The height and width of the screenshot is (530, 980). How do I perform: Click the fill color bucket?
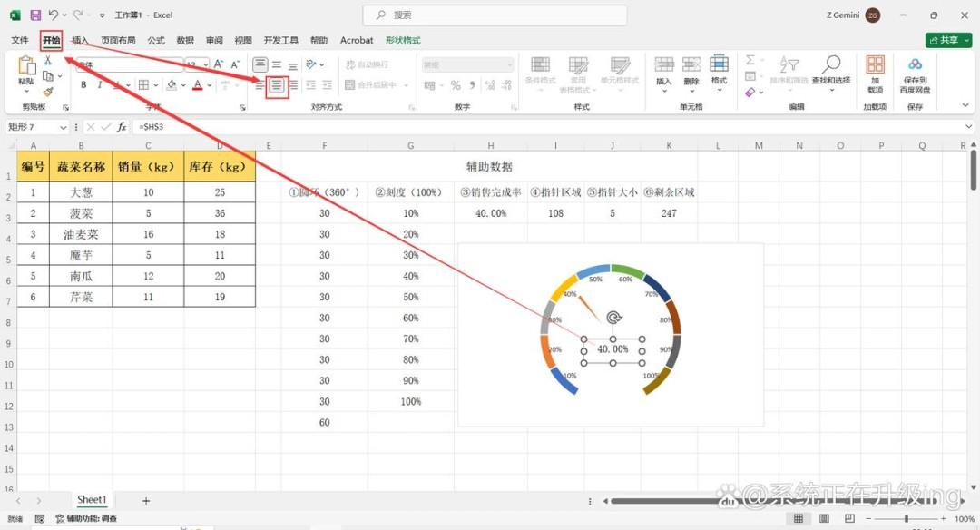click(x=171, y=84)
